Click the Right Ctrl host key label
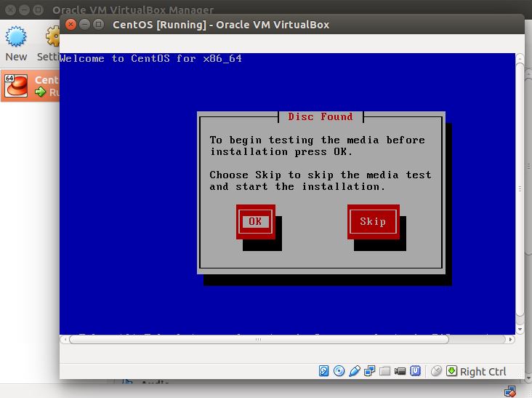The height and width of the screenshot is (398, 532). (x=483, y=372)
